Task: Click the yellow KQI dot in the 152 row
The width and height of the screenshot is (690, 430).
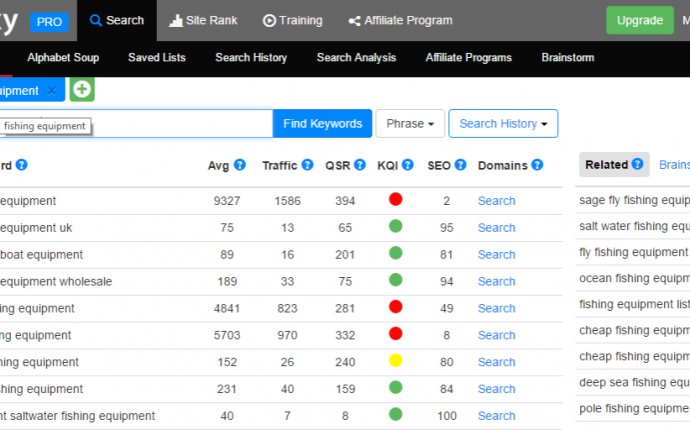Action: 395,360
